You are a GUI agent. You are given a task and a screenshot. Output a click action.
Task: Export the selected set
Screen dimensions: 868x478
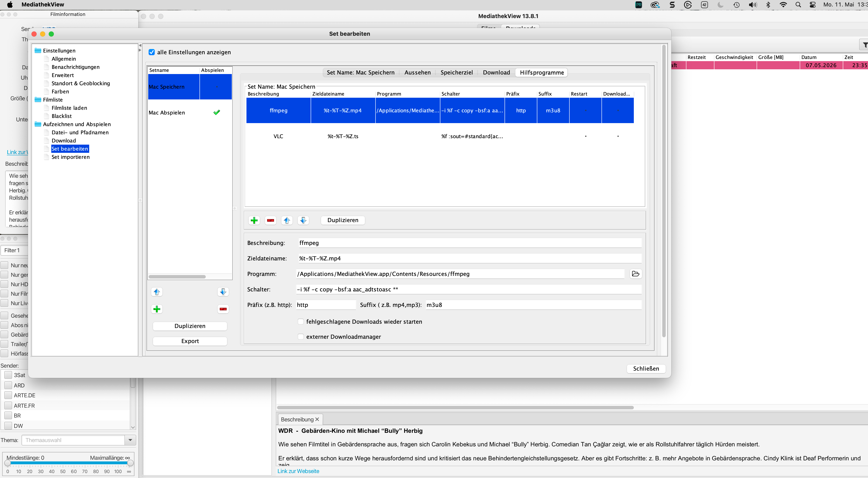click(x=190, y=341)
